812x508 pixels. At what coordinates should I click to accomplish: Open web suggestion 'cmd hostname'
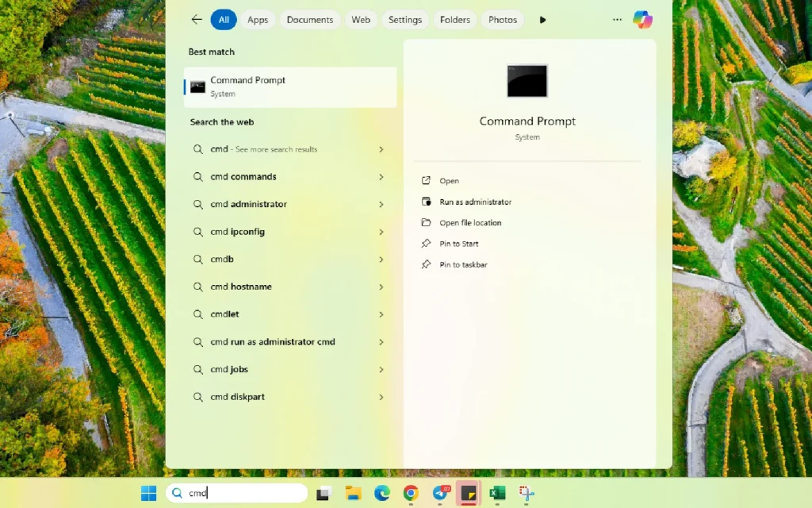coord(290,287)
